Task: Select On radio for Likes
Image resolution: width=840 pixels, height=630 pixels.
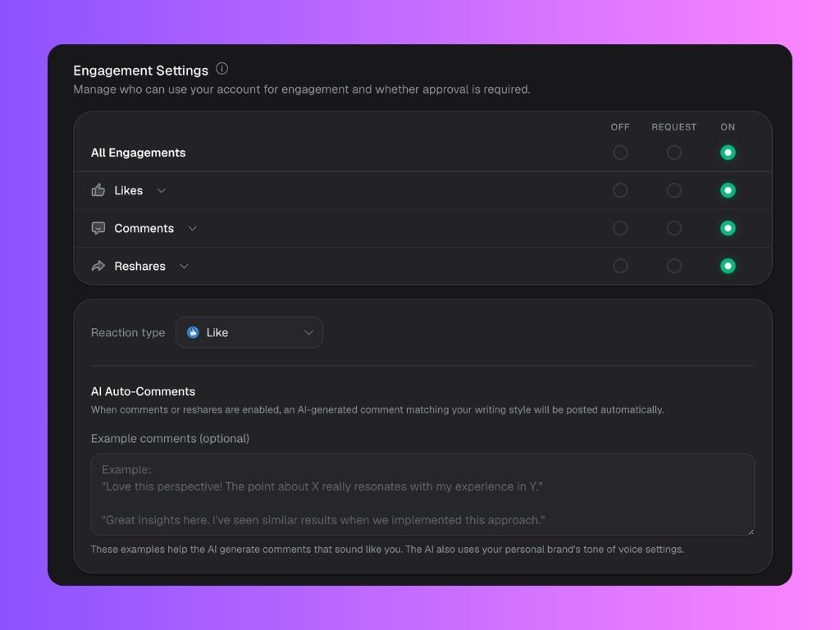Action: point(728,190)
